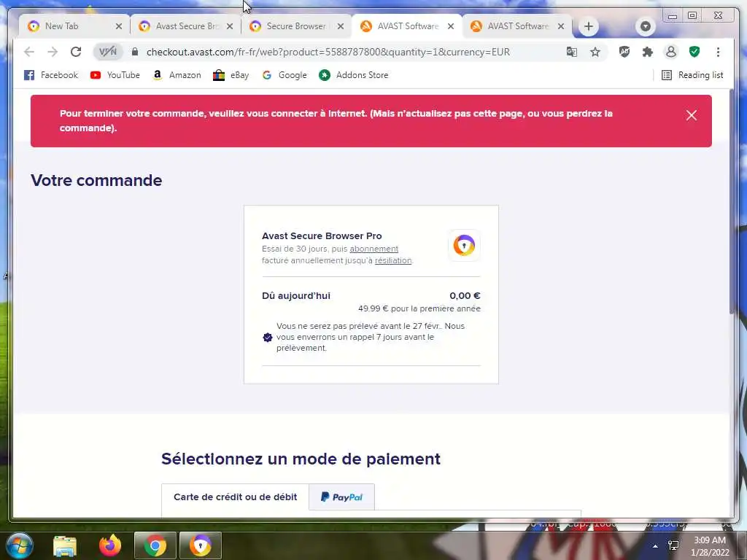Switch to the Secure Browser tab
The height and width of the screenshot is (560, 747).
tap(296, 26)
